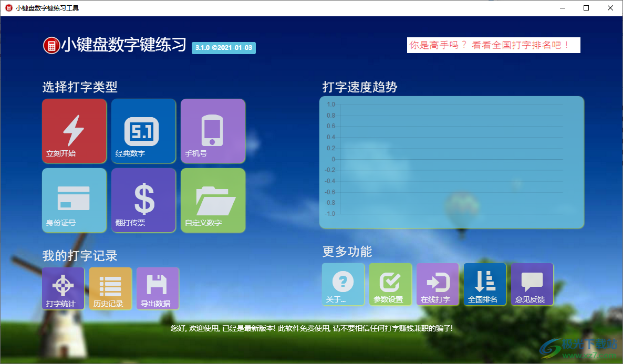The width and height of the screenshot is (623, 364).
Task: Click the title bar app icon
Action: [x=9, y=8]
